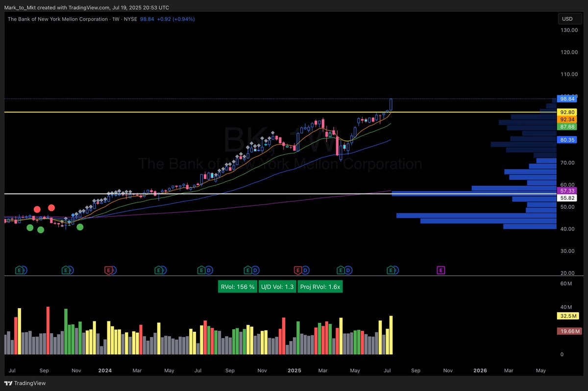Image resolution: width=588 pixels, height=391 pixels.
Task: Click the U/D Vol: 1.3 indicator label
Action: click(x=277, y=287)
